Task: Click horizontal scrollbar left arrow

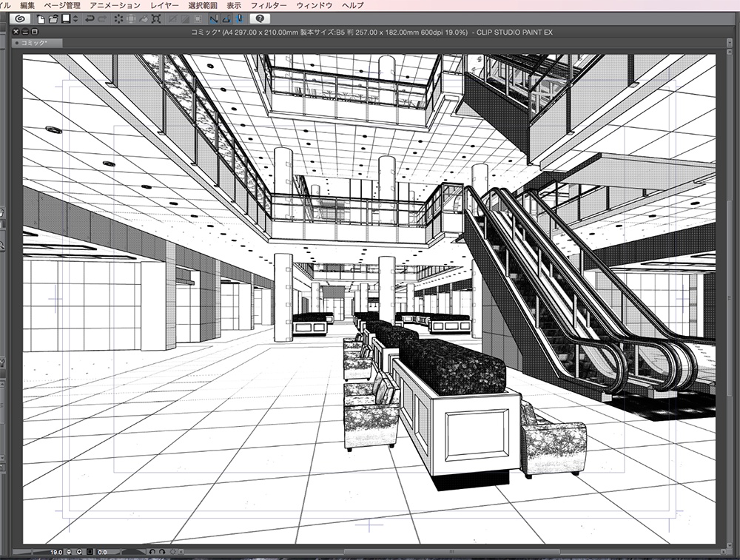Action: click(181, 552)
